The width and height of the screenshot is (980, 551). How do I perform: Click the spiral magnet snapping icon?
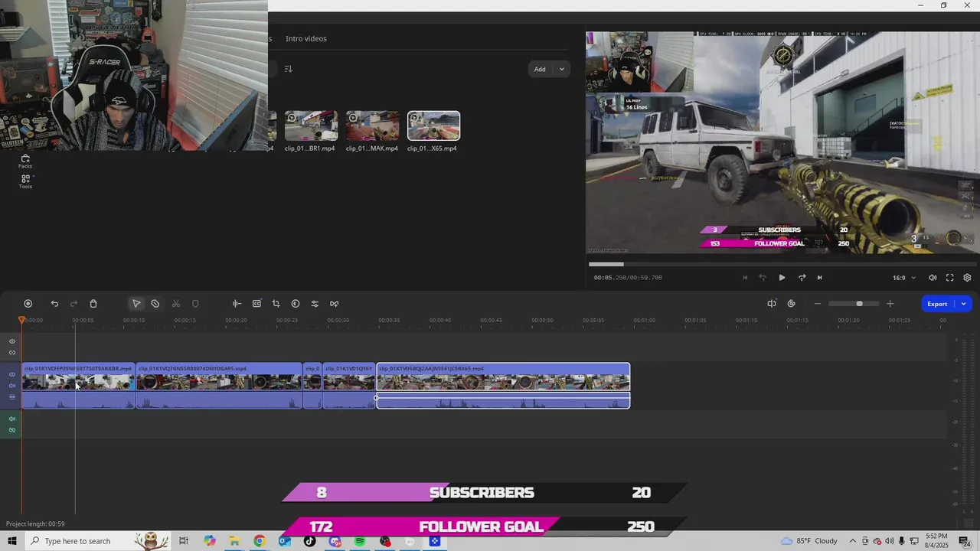[x=791, y=304]
